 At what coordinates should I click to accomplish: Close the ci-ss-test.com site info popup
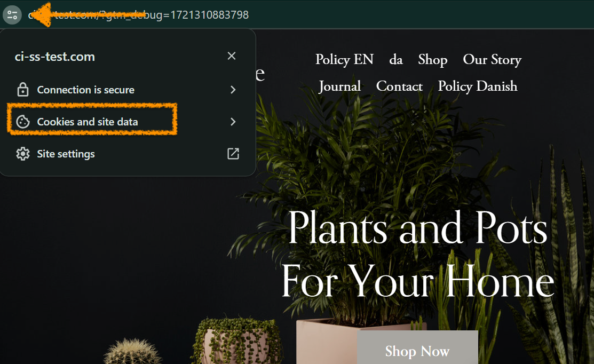232,56
